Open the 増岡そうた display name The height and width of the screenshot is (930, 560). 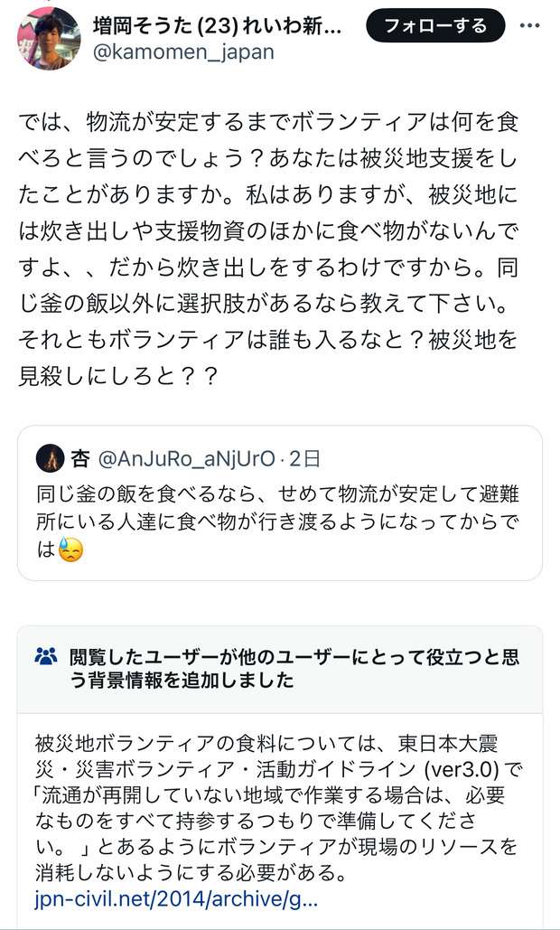[x=217, y=25]
